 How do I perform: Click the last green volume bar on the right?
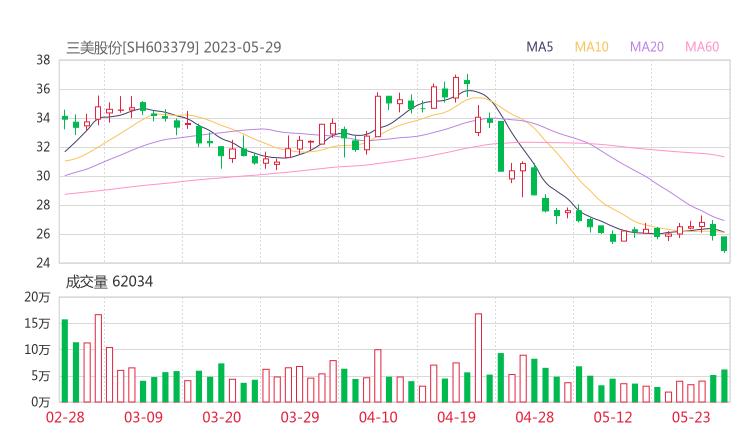(724, 386)
